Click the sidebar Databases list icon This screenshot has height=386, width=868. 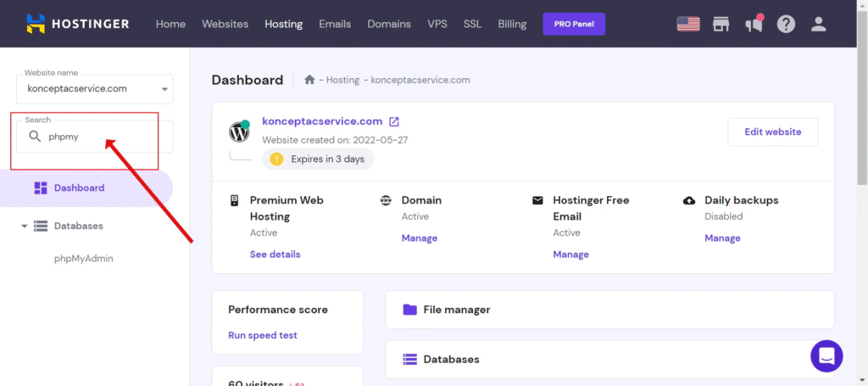(x=41, y=226)
